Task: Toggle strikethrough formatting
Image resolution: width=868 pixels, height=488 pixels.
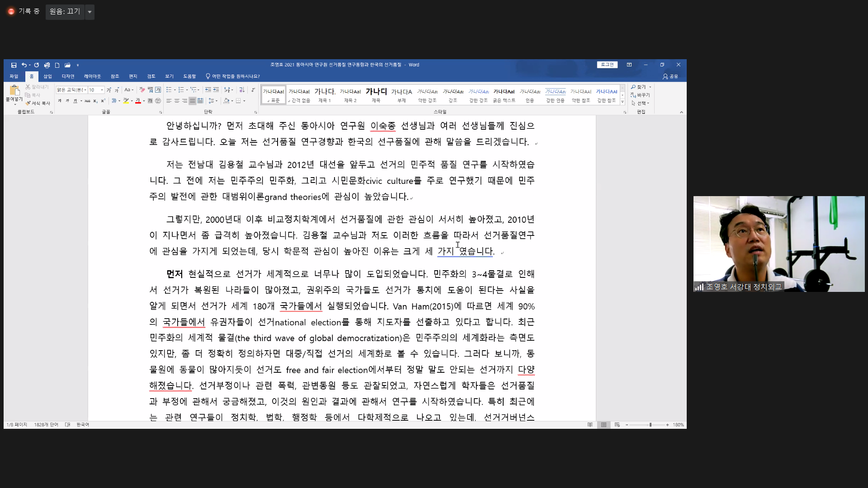Action: pos(87,101)
